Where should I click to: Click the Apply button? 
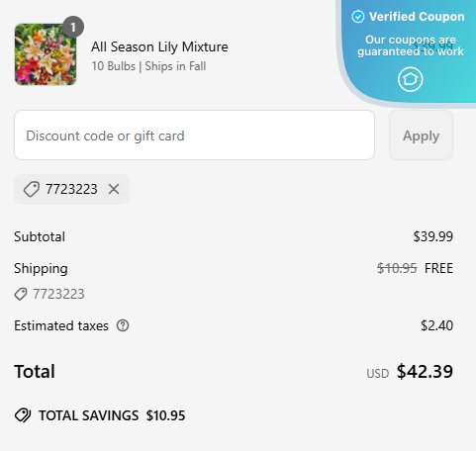[x=421, y=135]
